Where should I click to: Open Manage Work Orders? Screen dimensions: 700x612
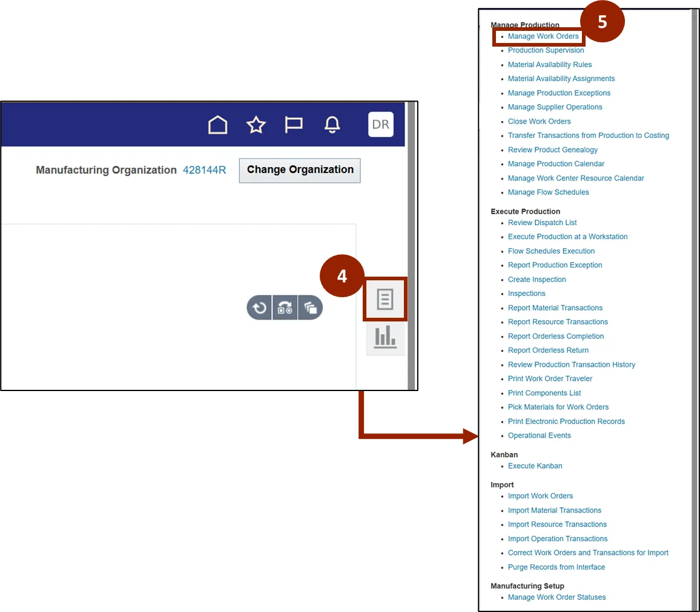[543, 36]
